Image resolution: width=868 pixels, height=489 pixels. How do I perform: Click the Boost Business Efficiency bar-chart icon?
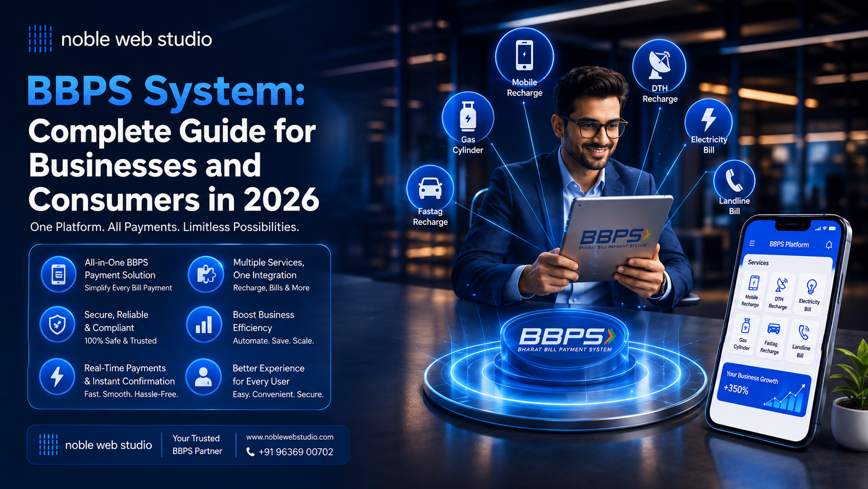coord(204,325)
